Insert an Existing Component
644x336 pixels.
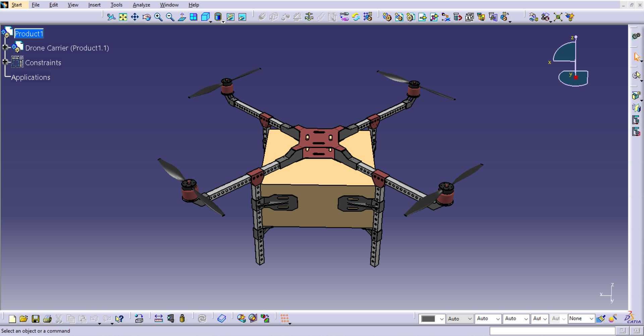422,17
